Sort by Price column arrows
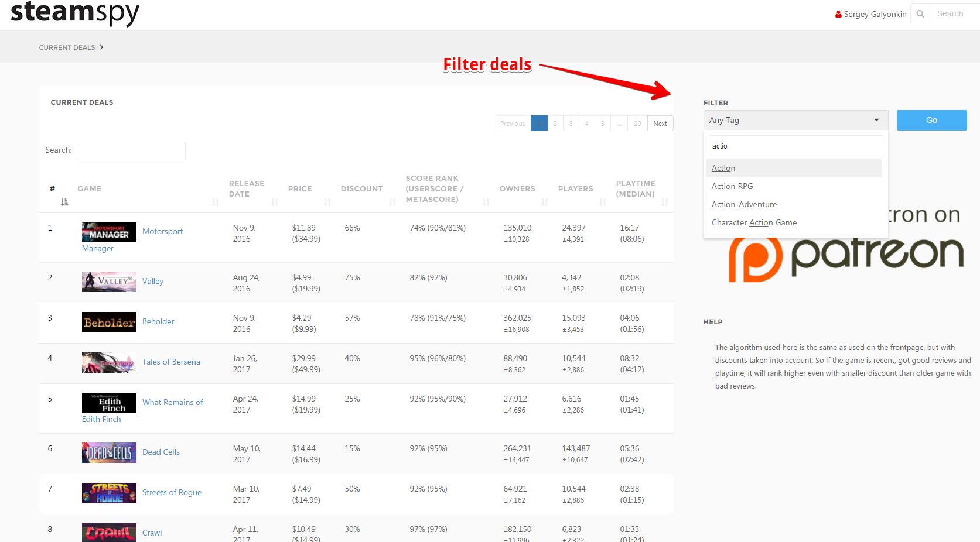This screenshot has height=542, width=980. (327, 202)
